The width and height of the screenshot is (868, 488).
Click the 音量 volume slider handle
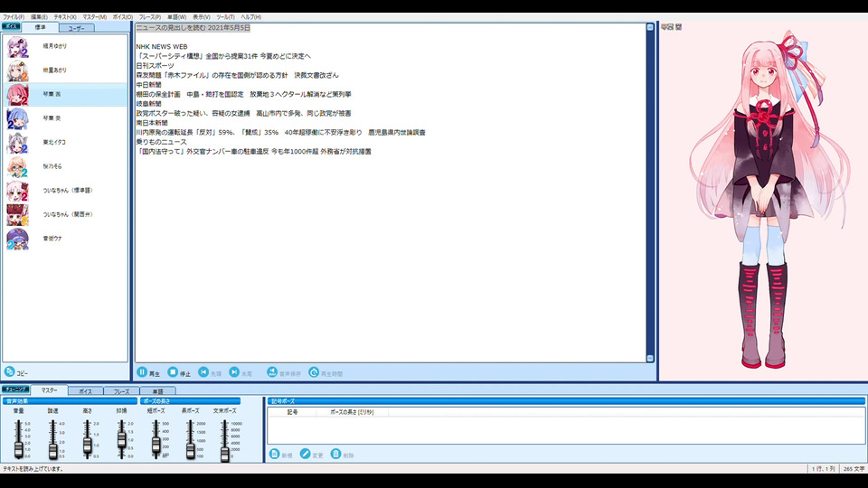(x=18, y=449)
